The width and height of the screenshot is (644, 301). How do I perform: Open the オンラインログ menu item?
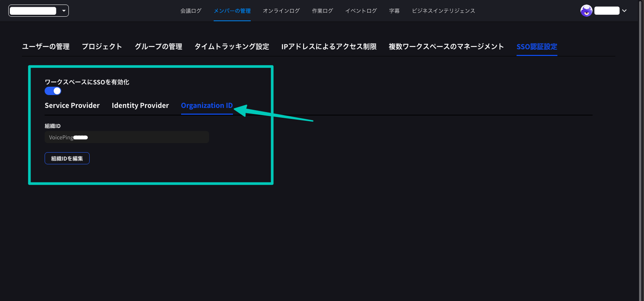(281, 11)
